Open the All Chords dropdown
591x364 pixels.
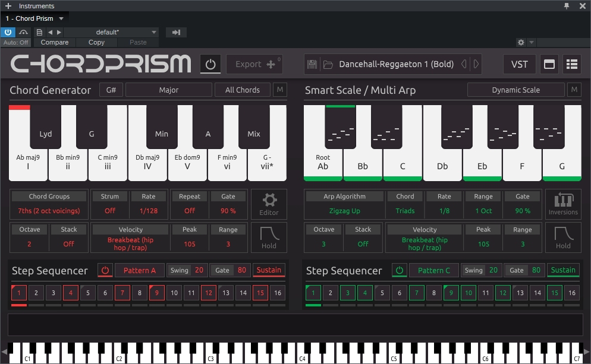[243, 90]
